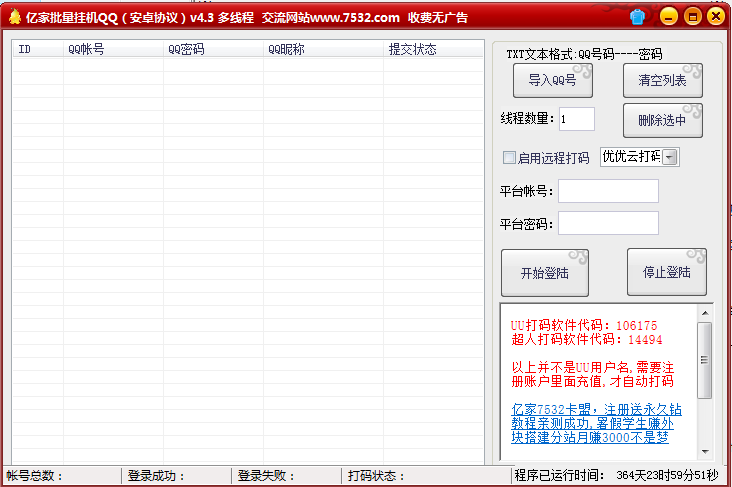The image size is (732, 487).
Task: Stop login with 停止登陆 button
Action: pyautogui.click(x=667, y=272)
